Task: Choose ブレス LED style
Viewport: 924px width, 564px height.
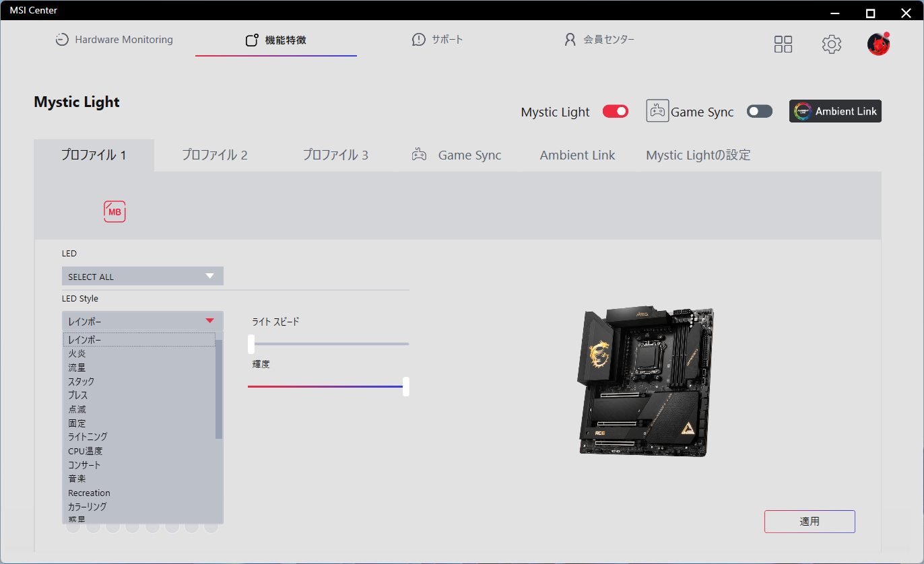Action: click(x=139, y=395)
